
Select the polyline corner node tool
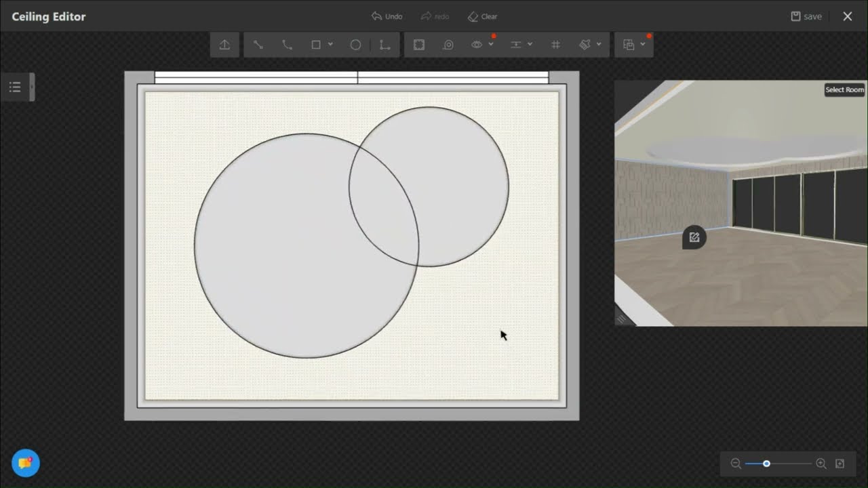385,45
